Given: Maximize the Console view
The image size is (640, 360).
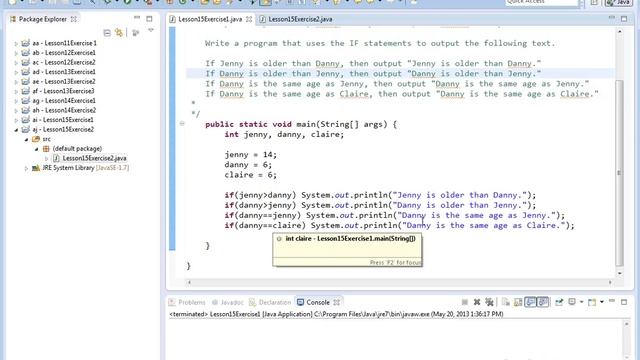Looking at the screenshot, I should tap(624, 302).
